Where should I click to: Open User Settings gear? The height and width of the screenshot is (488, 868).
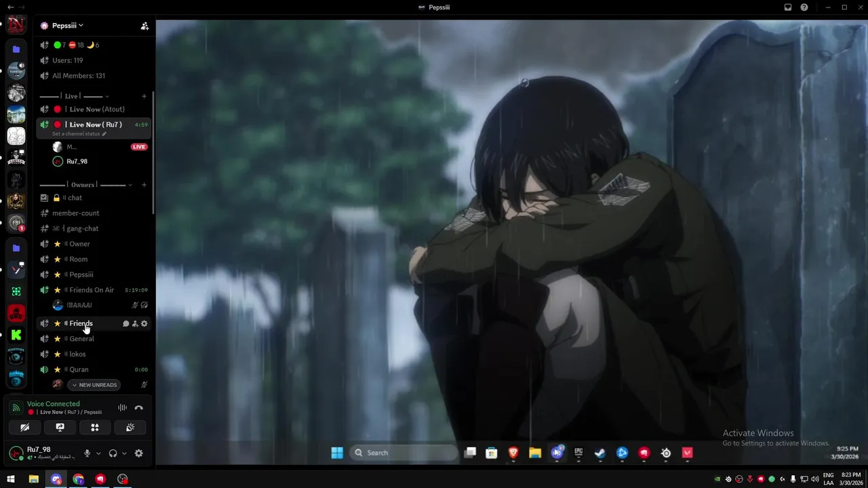pyautogui.click(x=139, y=453)
